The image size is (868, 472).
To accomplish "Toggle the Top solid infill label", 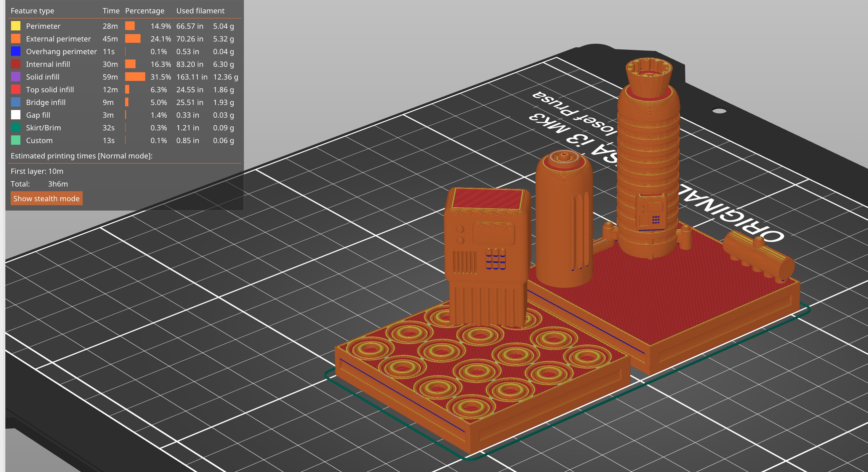I will (x=50, y=90).
